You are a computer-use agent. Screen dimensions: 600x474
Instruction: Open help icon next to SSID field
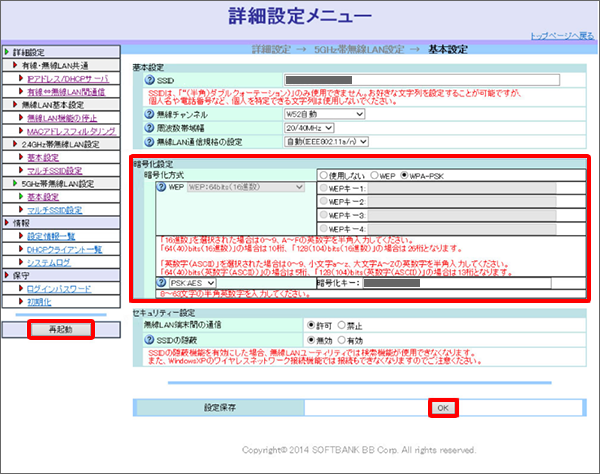[x=149, y=80]
